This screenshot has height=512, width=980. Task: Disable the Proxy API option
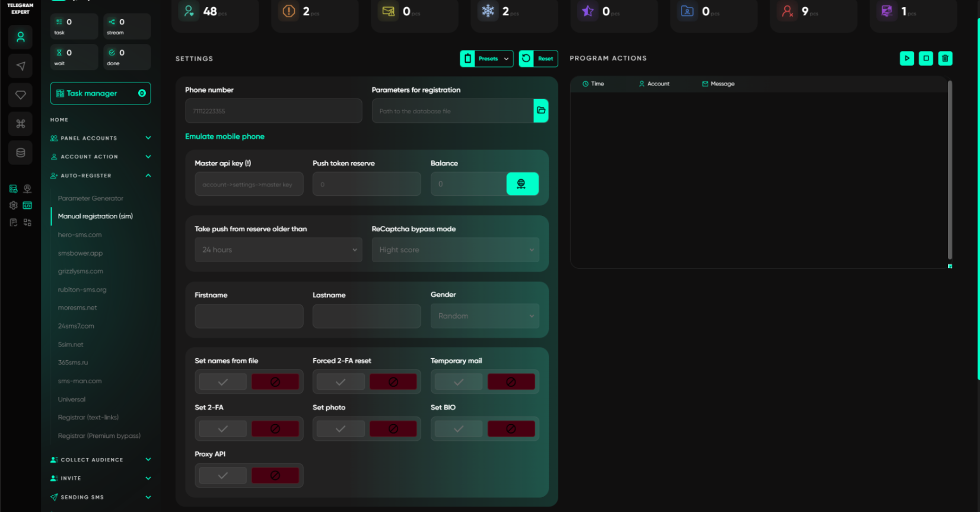[275, 475]
